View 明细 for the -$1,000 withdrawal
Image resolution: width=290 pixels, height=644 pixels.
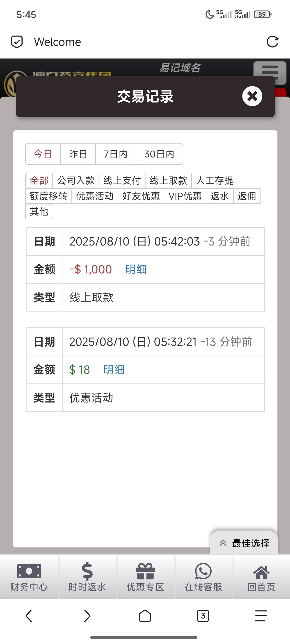[136, 269]
